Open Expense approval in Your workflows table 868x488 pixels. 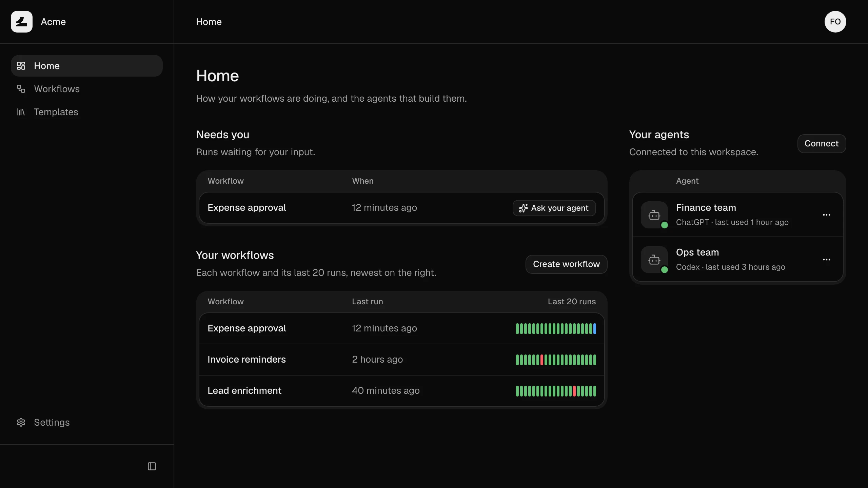coord(402,328)
